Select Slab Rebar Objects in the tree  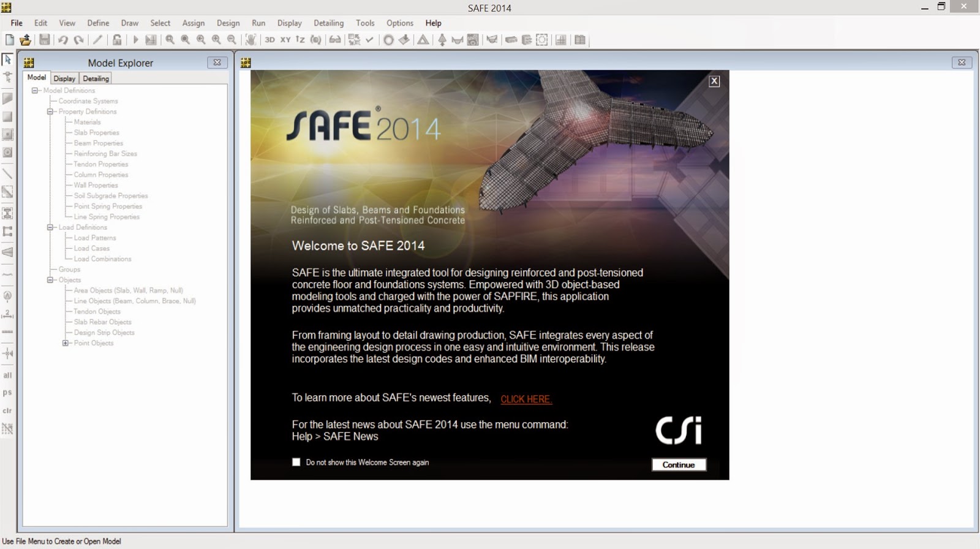click(103, 322)
